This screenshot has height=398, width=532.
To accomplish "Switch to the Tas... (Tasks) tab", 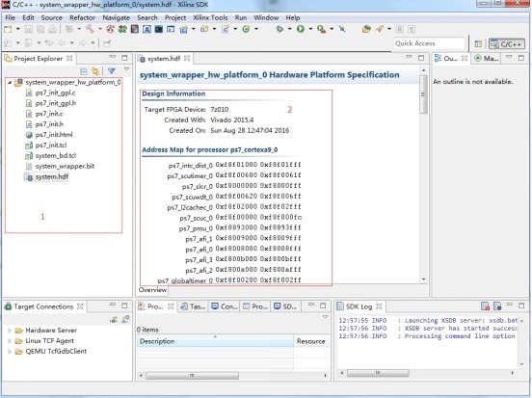I will click(193, 306).
